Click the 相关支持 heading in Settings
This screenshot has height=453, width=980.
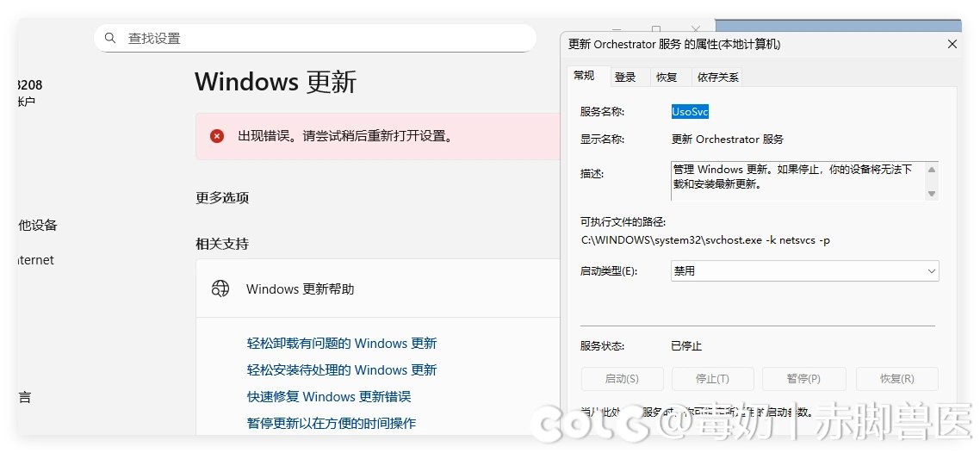point(222,244)
